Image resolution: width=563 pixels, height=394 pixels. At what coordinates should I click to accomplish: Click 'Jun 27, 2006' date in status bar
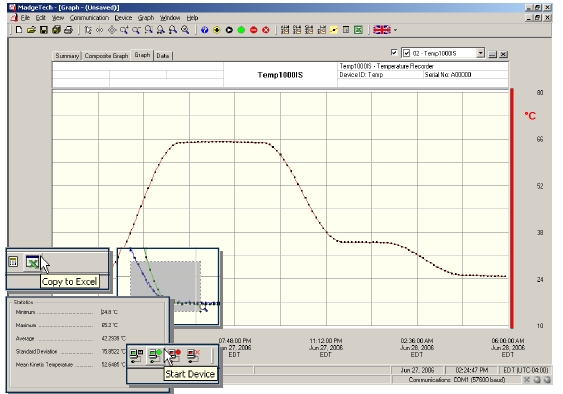(x=417, y=370)
